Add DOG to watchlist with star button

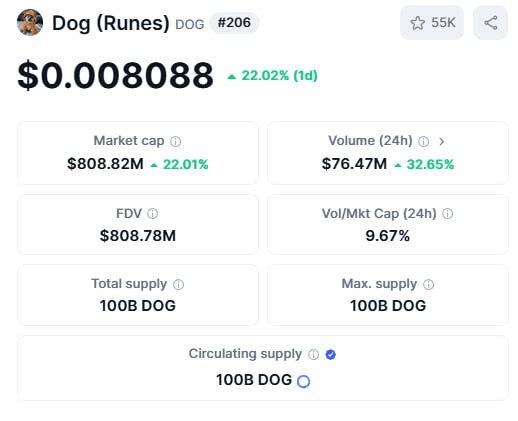(x=432, y=23)
